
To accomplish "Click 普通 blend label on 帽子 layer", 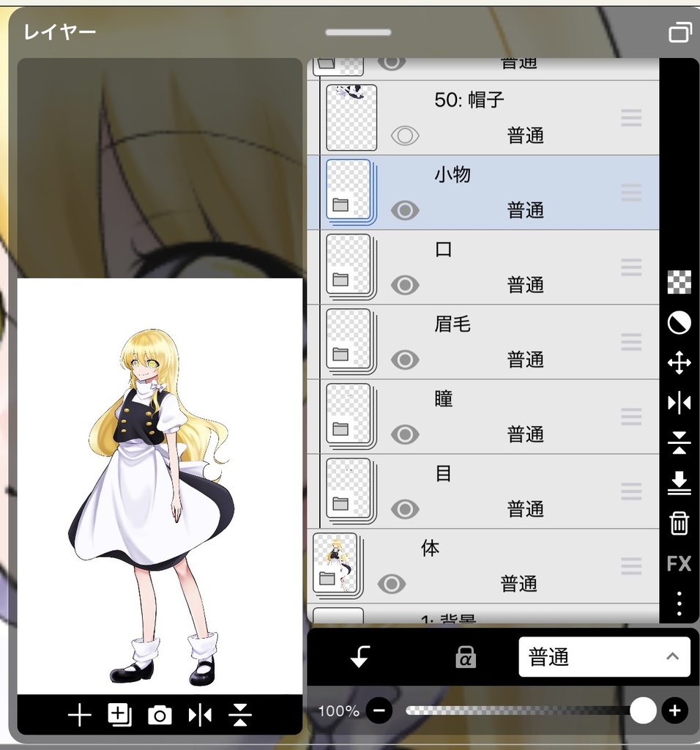I will coord(526,135).
